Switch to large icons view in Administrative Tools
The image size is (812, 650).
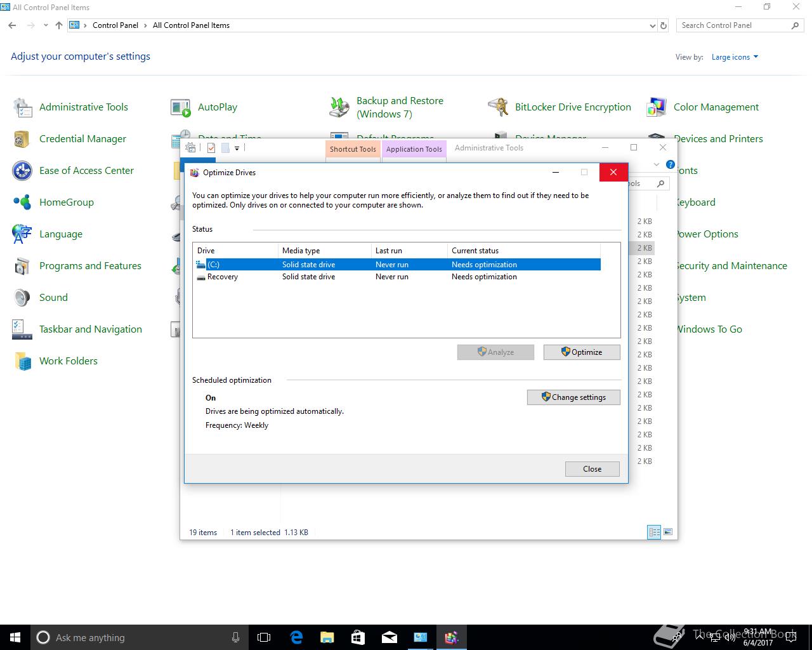(667, 532)
